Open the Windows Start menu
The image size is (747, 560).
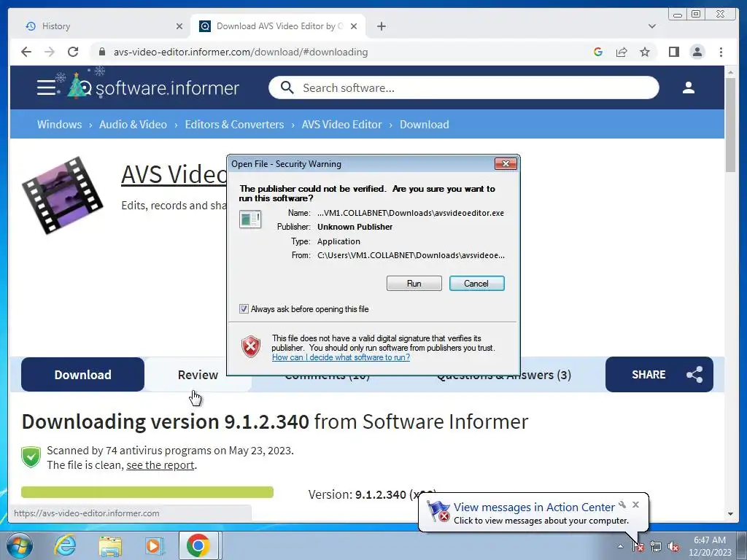[x=19, y=545]
